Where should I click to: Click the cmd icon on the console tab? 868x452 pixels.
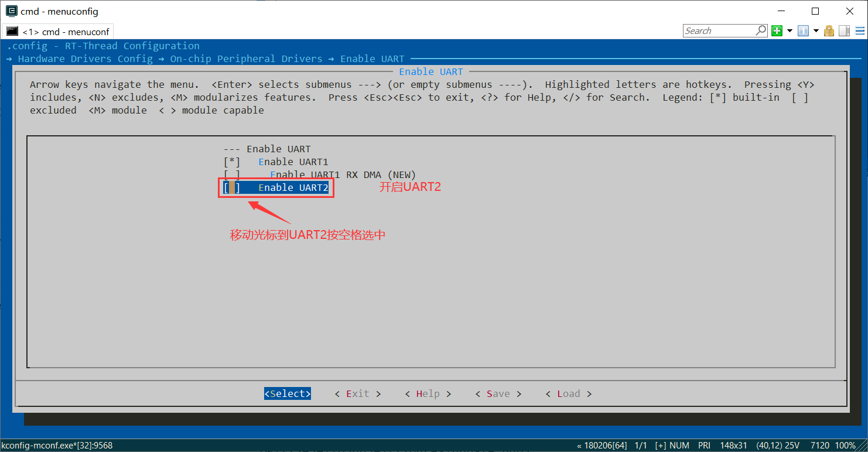[x=12, y=32]
